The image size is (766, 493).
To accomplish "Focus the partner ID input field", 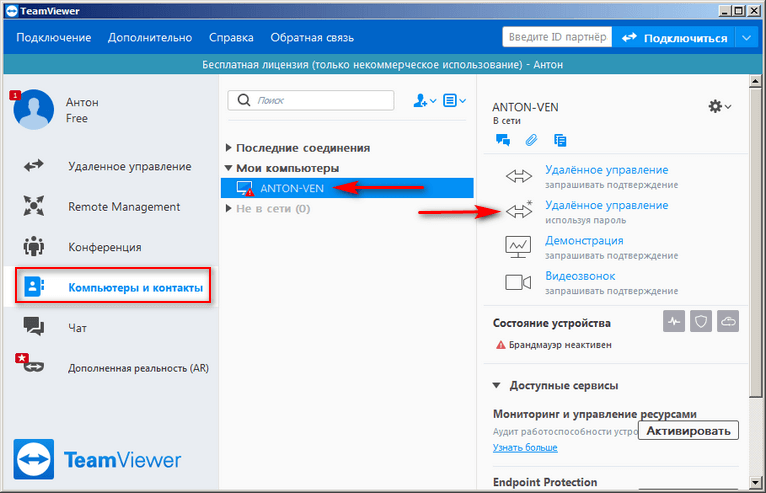I will (x=557, y=37).
